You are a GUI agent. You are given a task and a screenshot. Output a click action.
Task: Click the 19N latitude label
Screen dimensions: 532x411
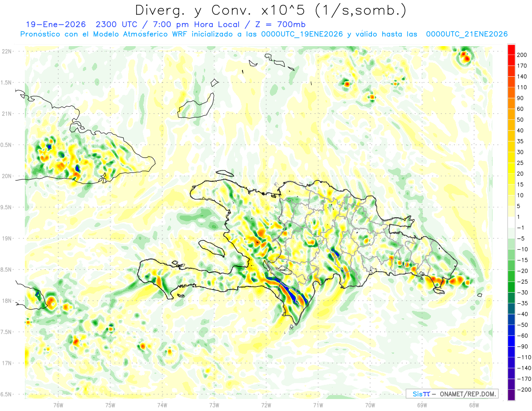(x=6, y=239)
